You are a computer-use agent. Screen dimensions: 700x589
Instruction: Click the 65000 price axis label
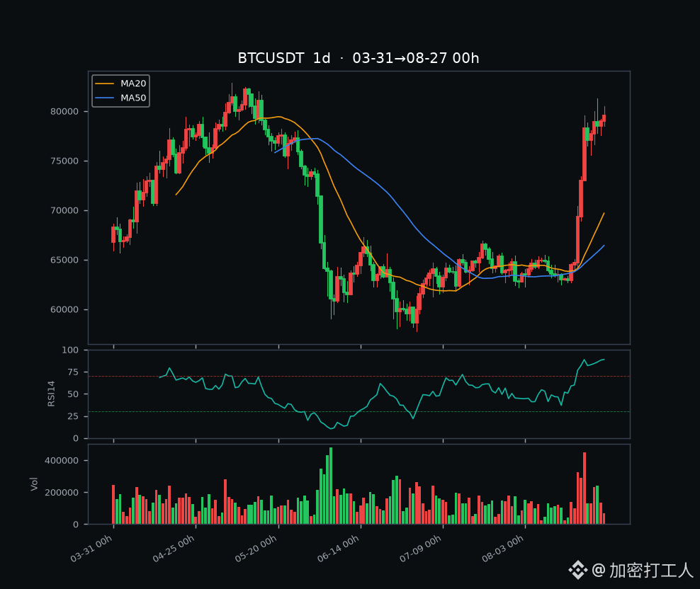64,260
